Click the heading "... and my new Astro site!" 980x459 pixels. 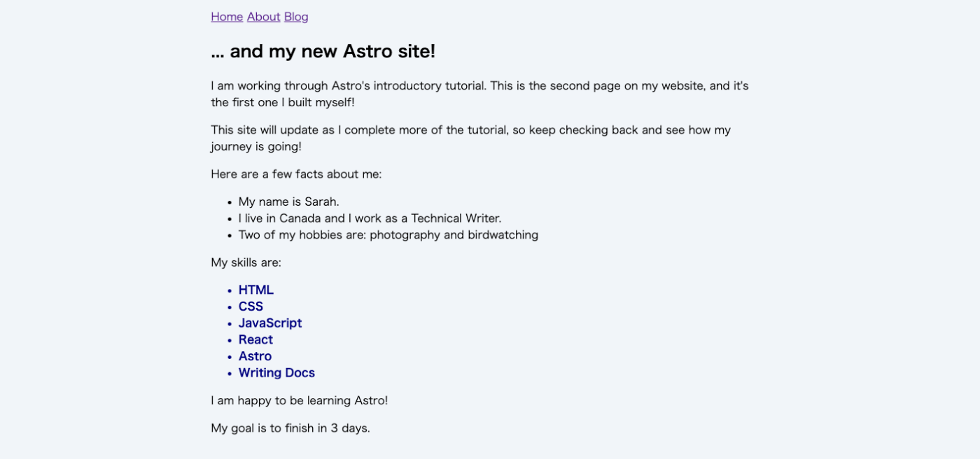click(323, 51)
